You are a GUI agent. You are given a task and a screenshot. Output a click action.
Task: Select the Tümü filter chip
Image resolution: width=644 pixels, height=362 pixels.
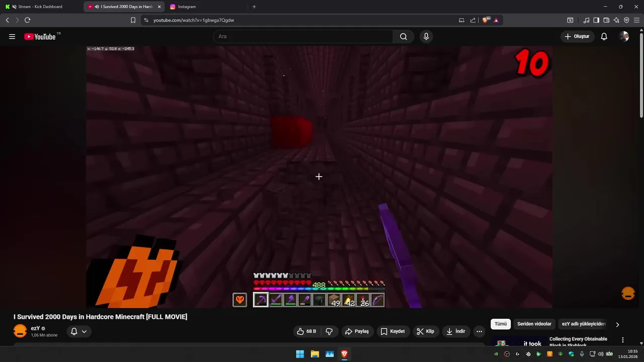point(501,324)
